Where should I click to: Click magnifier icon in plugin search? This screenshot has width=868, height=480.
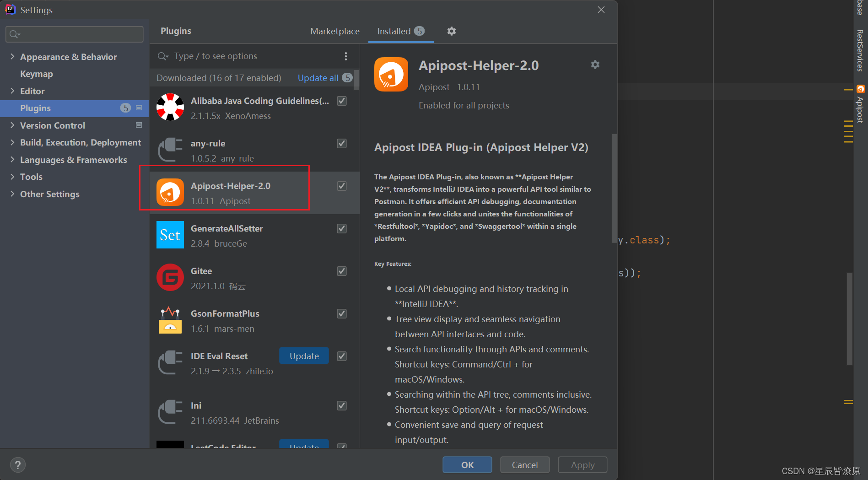(163, 56)
